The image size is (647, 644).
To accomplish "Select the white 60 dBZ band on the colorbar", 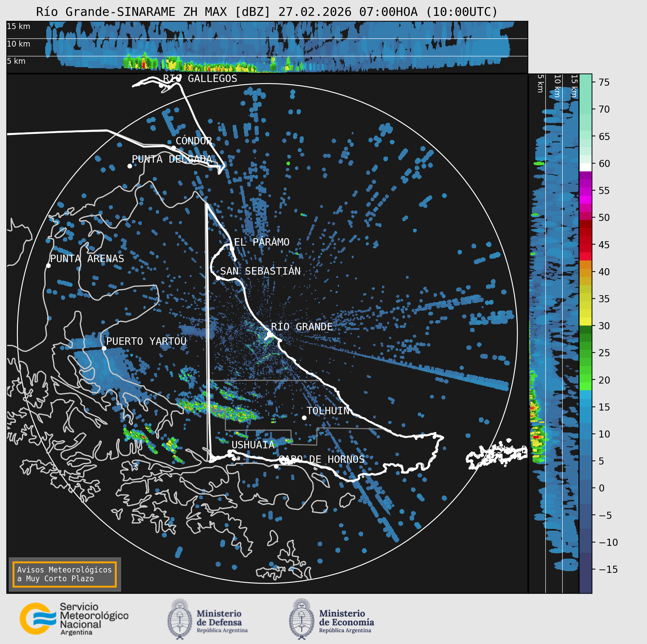I will [x=586, y=167].
